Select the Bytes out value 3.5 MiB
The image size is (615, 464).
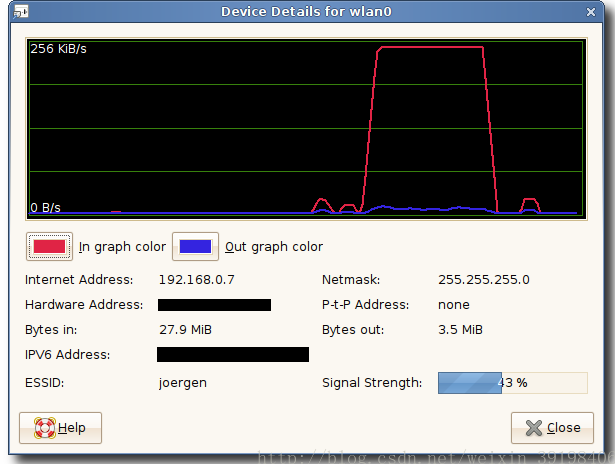pyautogui.click(x=460, y=329)
